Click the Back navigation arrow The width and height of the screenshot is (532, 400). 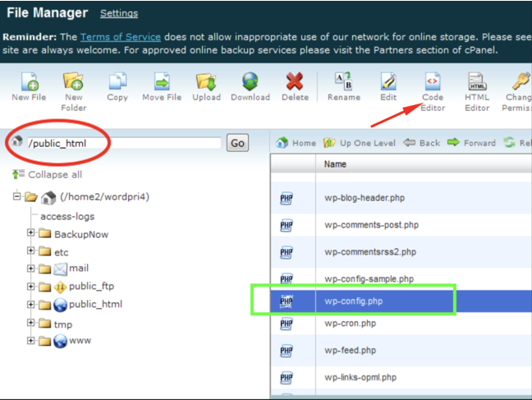[422, 143]
